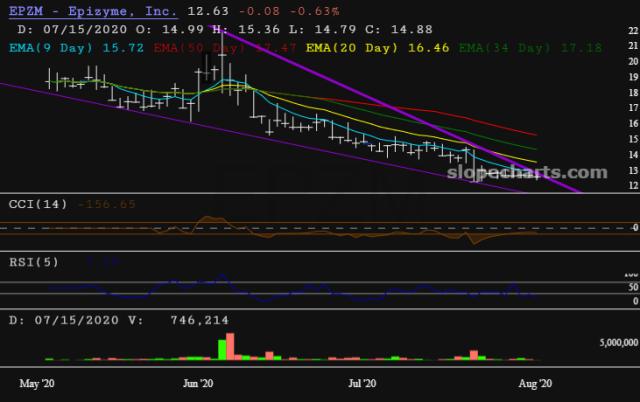640x402 pixels.
Task: Click the last price value 12.63
Action: pos(205,12)
